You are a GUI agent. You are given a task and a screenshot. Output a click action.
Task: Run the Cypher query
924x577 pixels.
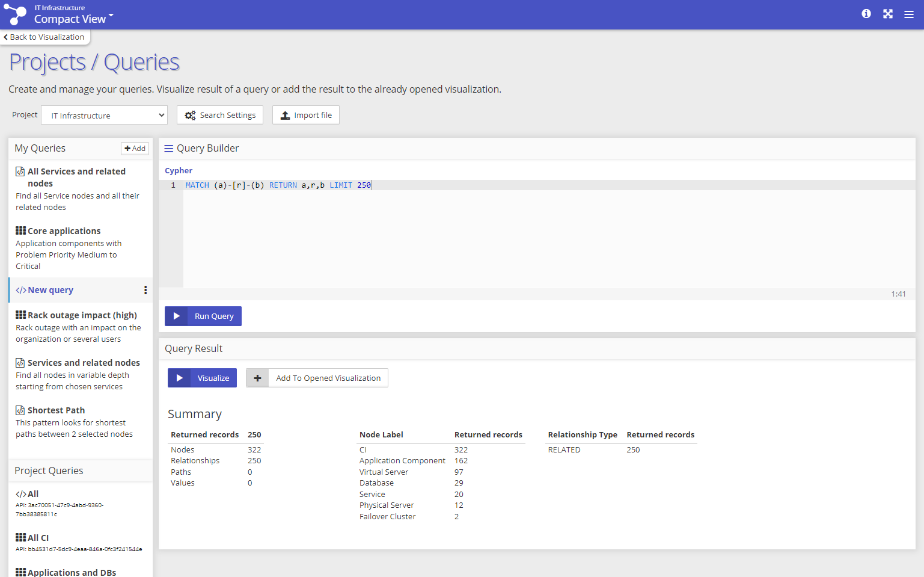203,316
